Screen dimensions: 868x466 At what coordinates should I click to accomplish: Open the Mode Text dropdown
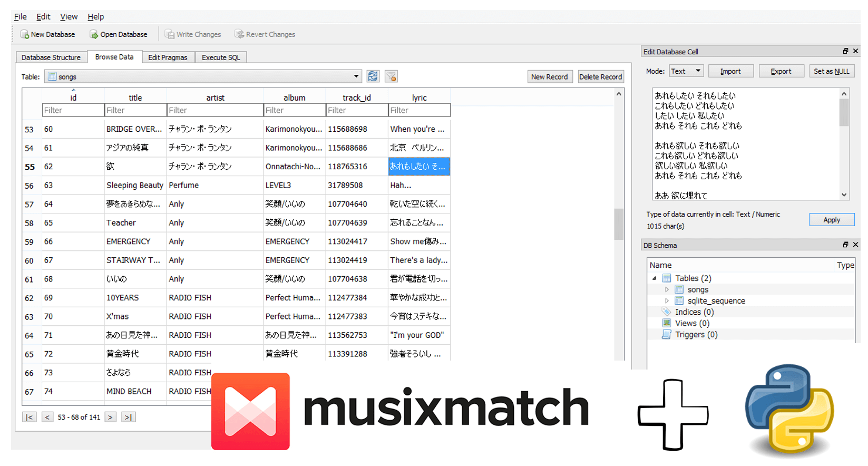point(686,71)
